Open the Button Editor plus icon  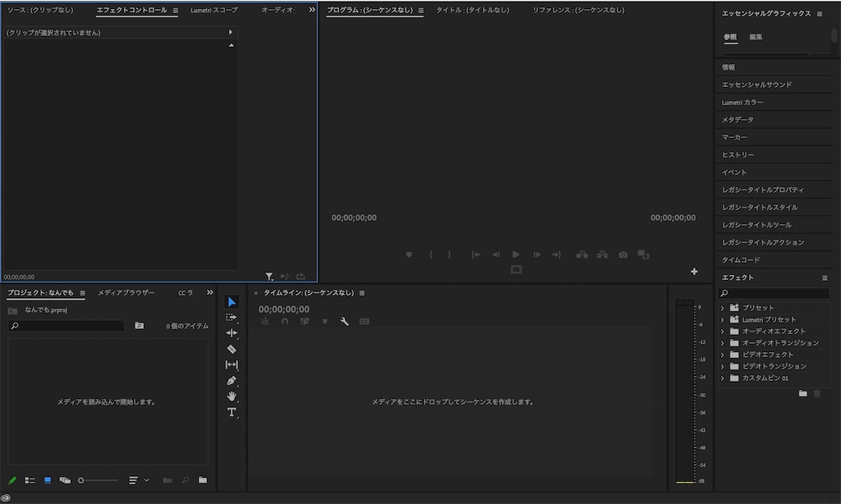[694, 272]
